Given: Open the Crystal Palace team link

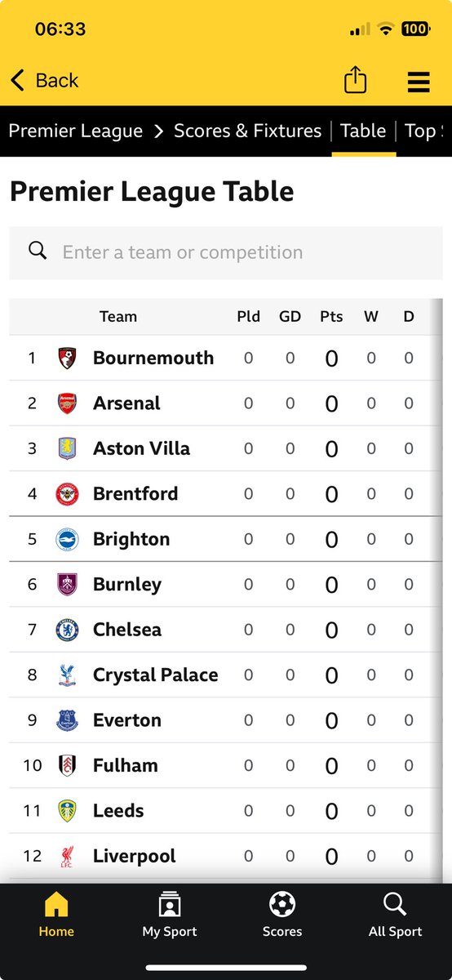Looking at the screenshot, I should (x=156, y=675).
